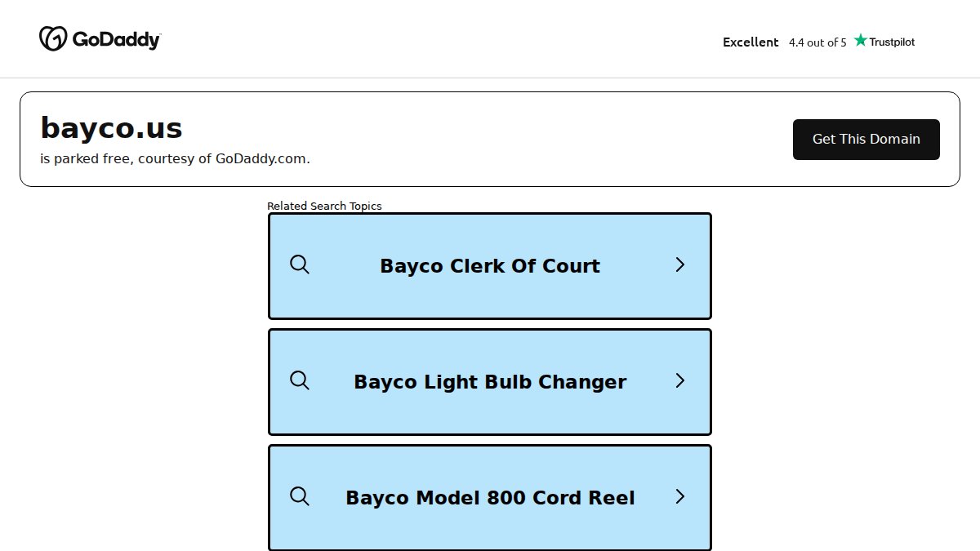Screen dimensions: 980x551
Task: Click the 'Related Search Topics' label
Action: pyautogui.click(x=324, y=206)
